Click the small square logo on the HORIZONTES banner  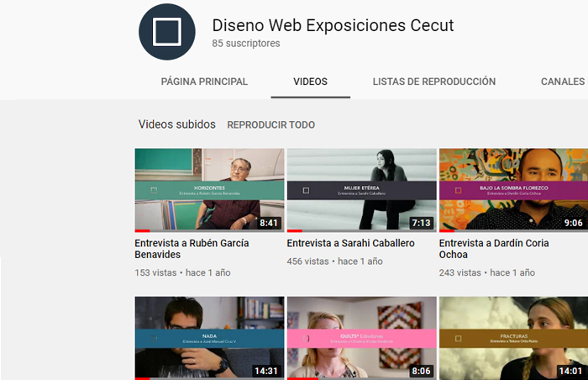click(x=153, y=190)
